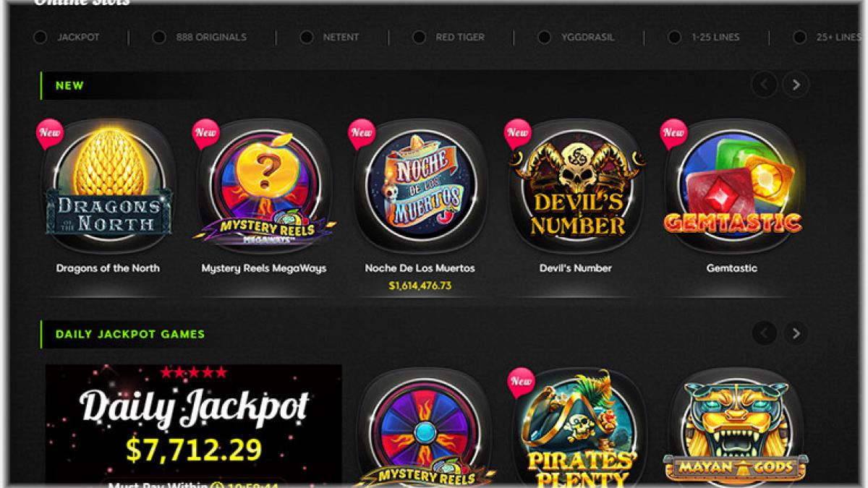Launch Mystery Reels in Daily Jackpot Games
868x488 pixels.
tap(420, 427)
